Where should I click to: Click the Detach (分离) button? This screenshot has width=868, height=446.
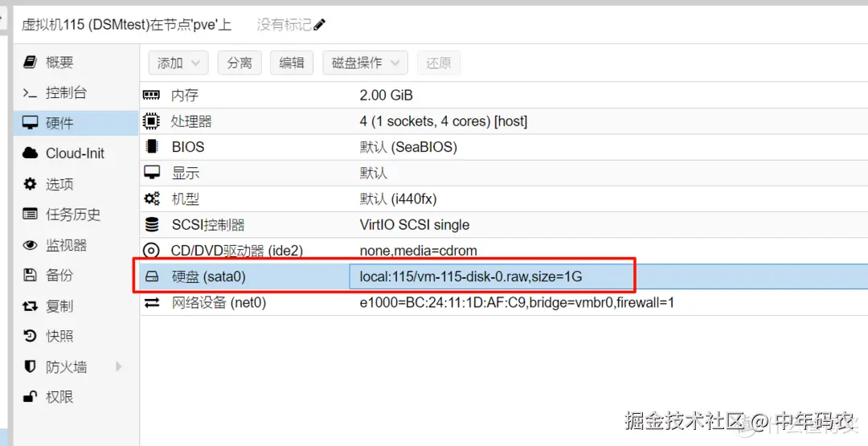click(240, 63)
